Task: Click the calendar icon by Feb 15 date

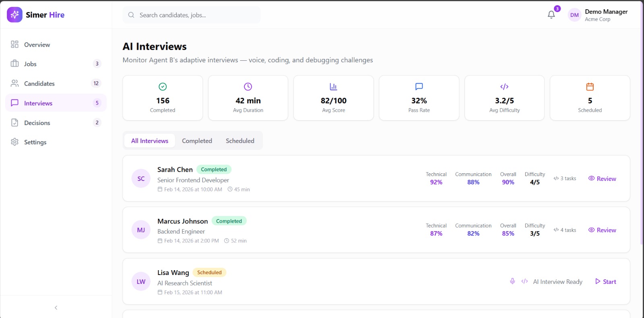Action: pos(160,292)
